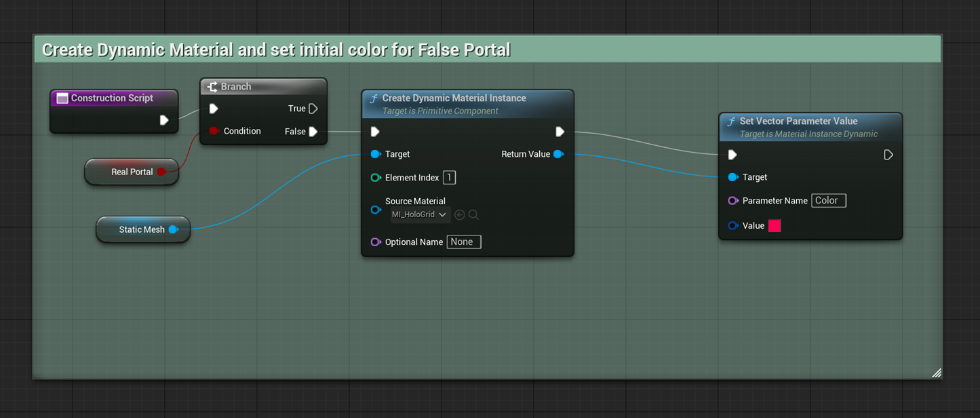Open the MI_HoloGrid source material dropdown
The image size is (980, 418).
coord(419,214)
